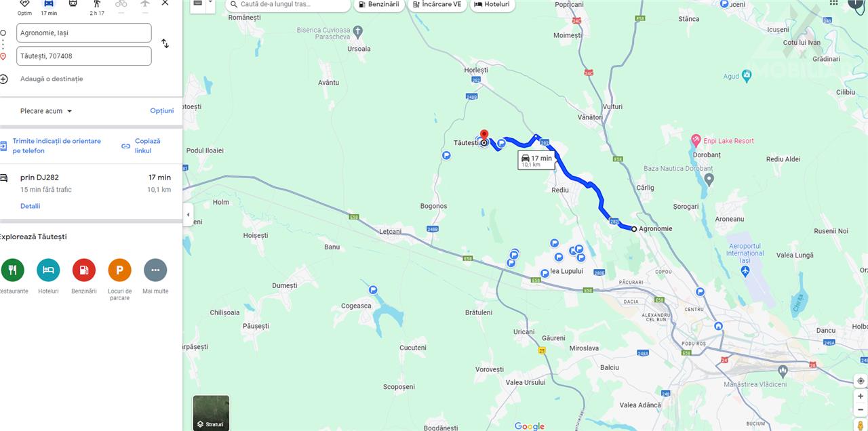Open Straturi layers thumbnail
The height and width of the screenshot is (431, 868).
point(212,413)
